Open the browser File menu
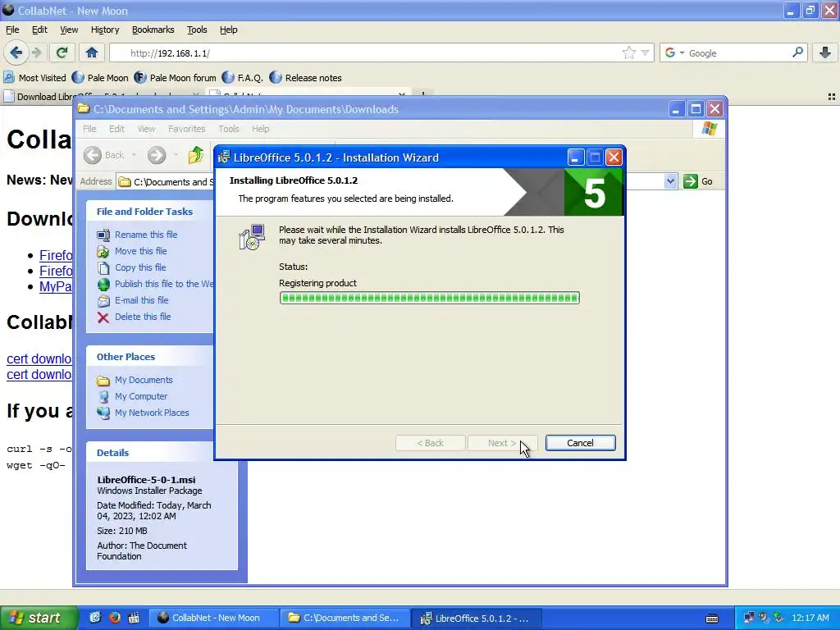This screenshot has width=840, height=630. click(x=12, y=30)
